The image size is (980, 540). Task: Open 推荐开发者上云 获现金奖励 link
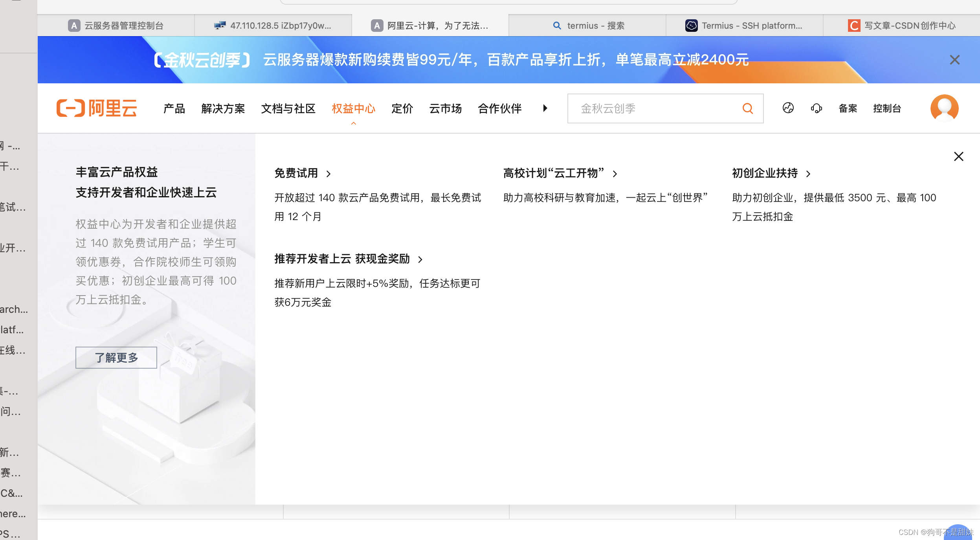[342, 259]
